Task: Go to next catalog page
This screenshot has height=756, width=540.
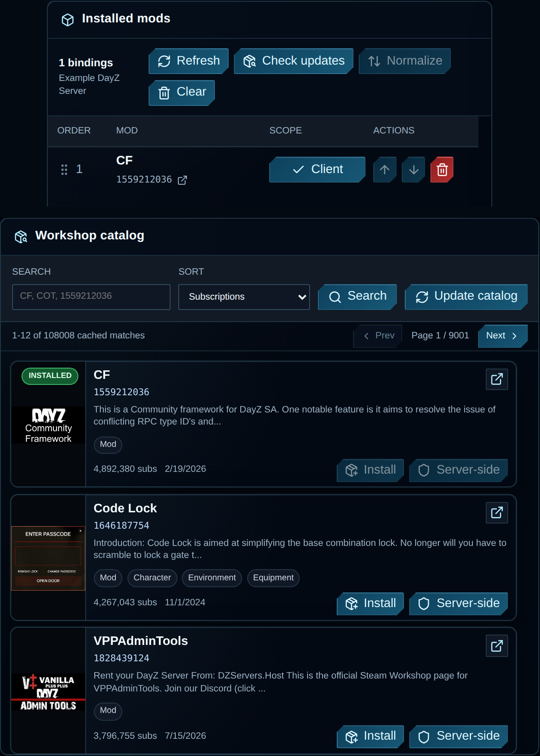Action: (x=503, y=336)
